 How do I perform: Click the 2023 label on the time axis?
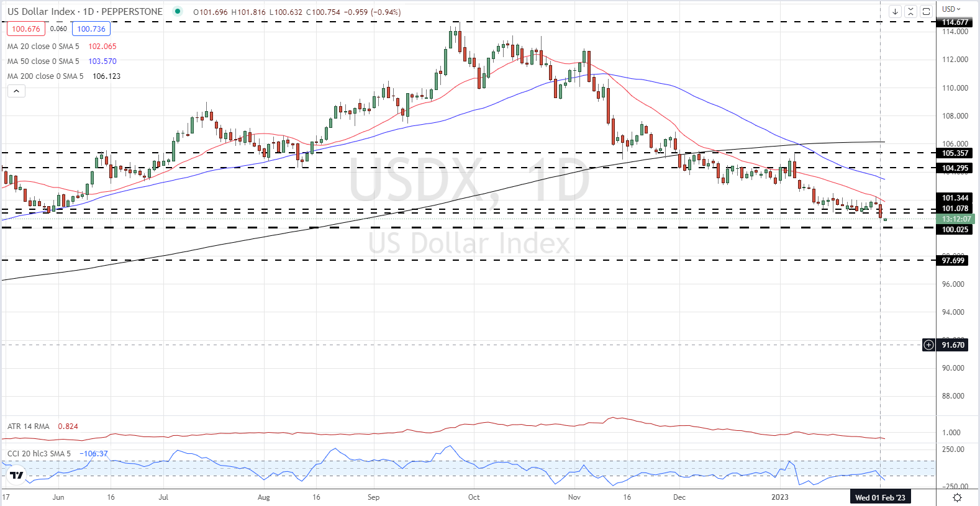[x=780, y=497]
